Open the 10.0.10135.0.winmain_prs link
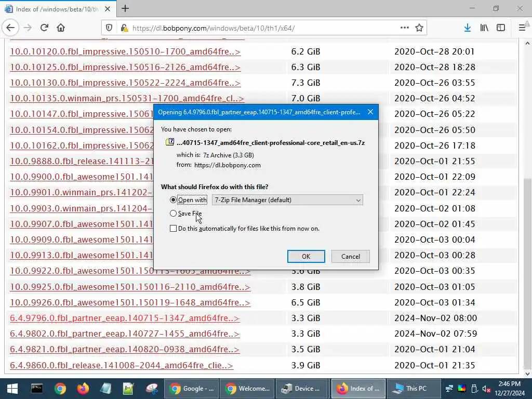Image resolution: width=532 pixels, height=399 pixels. pos(127,98)
